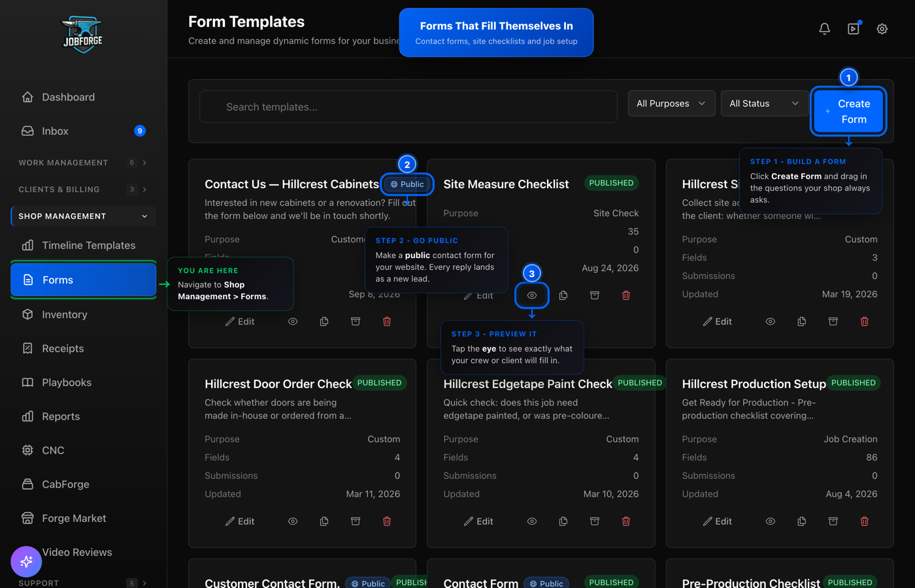The height and width of the screenshot is (588, 915).
Task: Expand the Support sidebar section
Action: 83,583
